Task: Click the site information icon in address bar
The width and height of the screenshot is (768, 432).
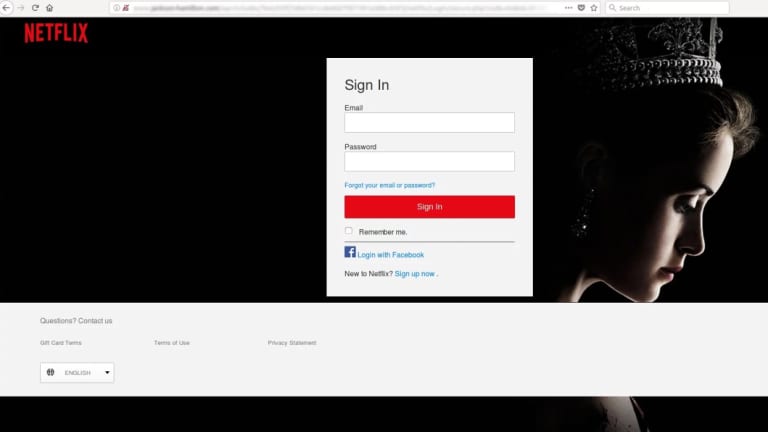Action: (117, 8)
